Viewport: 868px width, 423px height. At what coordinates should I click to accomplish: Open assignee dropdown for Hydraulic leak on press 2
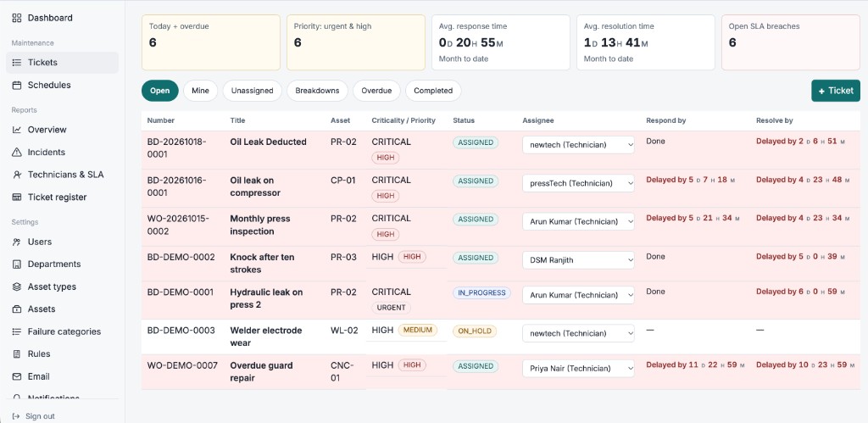(x=578, y=295)
